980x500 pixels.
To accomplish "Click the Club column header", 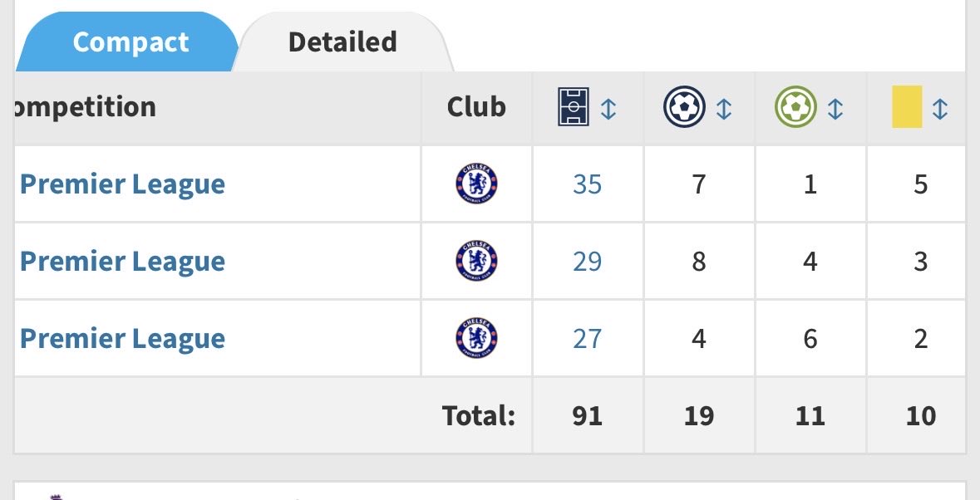I will pyautogui.click(x=476, y=107).
